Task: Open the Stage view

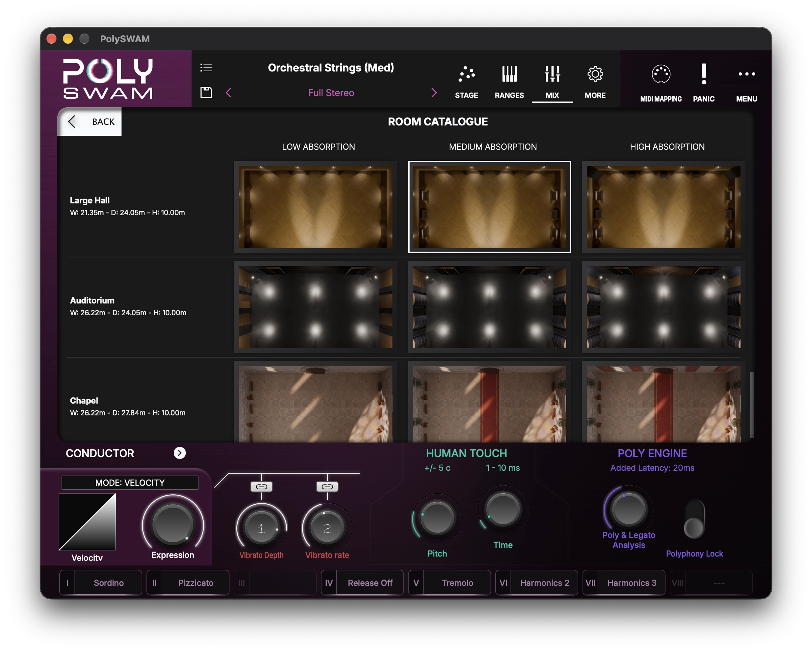Action: (x=466, y=82)
